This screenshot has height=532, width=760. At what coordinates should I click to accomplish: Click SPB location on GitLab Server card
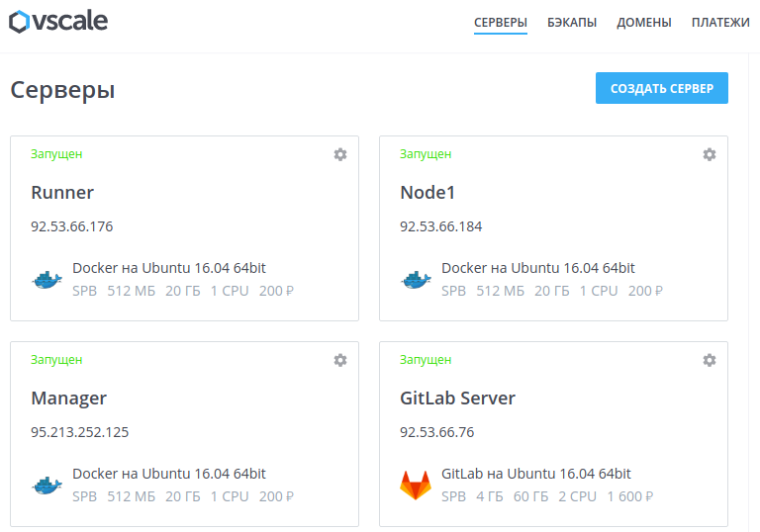click(x=453, y=496)
